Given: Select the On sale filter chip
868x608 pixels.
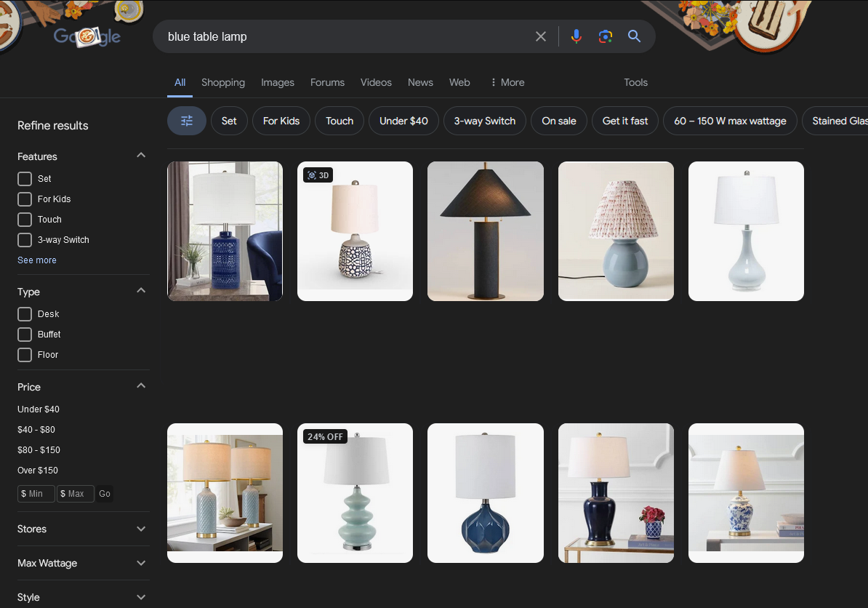Looking at the screenshot, I should [x=558, y=121].
